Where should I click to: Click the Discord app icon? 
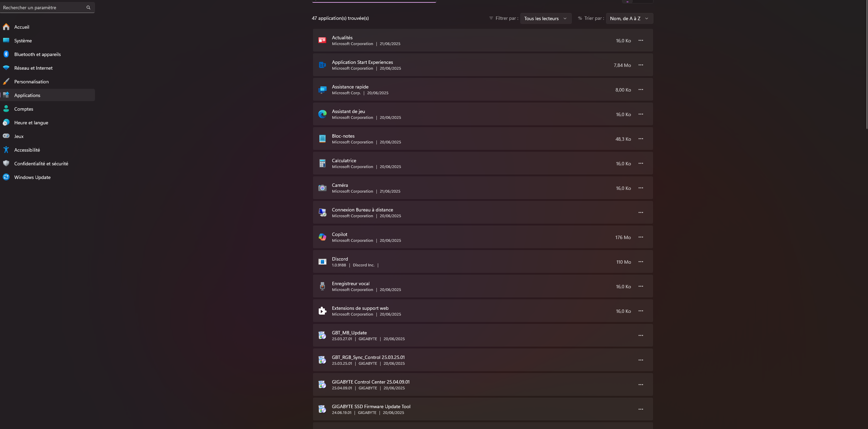[x=322, y=262]
